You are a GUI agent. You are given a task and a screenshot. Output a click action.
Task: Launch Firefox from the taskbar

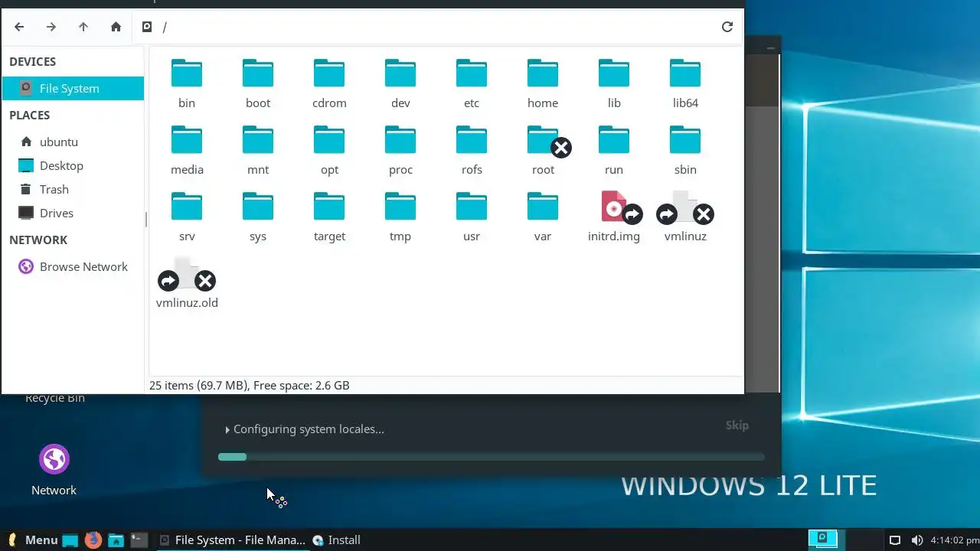point(93,540)
